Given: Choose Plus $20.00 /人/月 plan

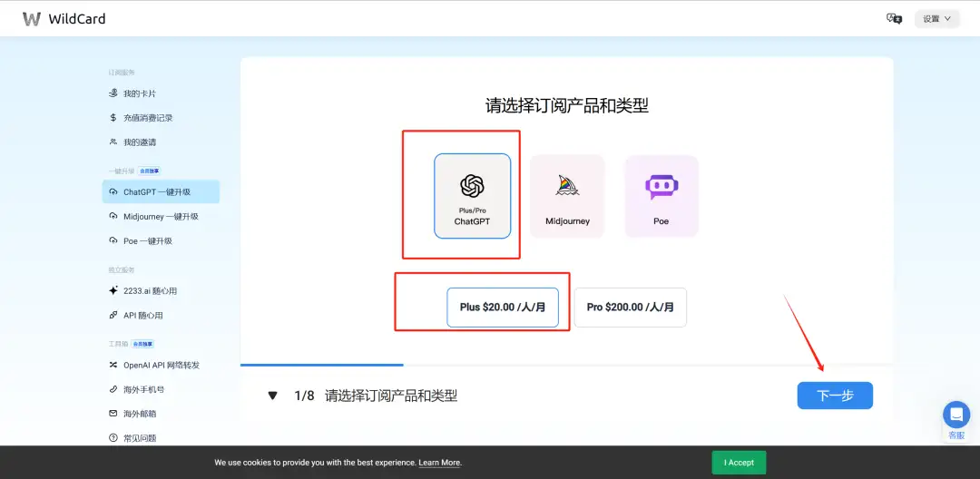Looking at the screenshot, I should (x=503, y=308).
